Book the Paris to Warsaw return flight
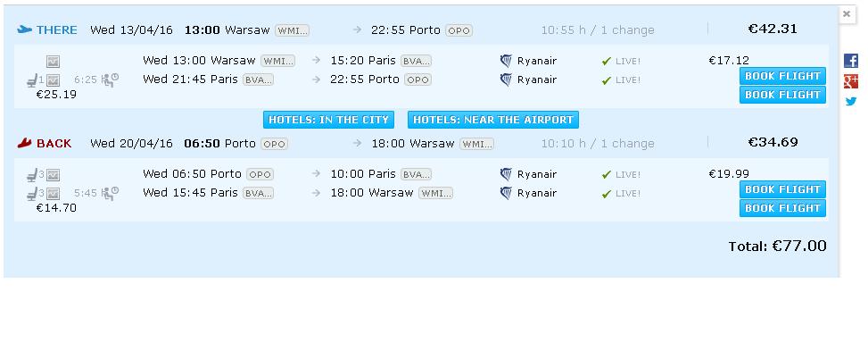The height and width of the screenshot is (343, 868). point(782,208)
